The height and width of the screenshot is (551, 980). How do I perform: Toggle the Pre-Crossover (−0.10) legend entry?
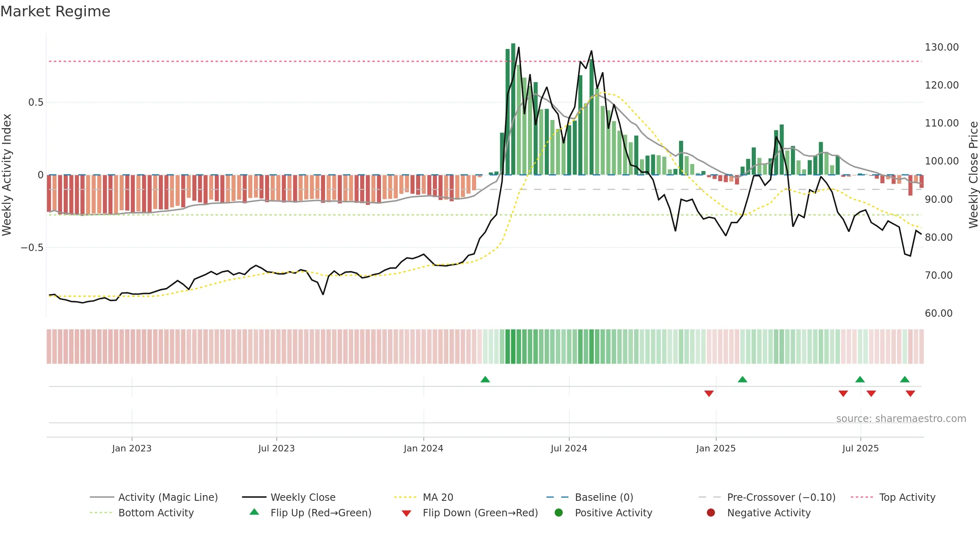click(767, 497)
